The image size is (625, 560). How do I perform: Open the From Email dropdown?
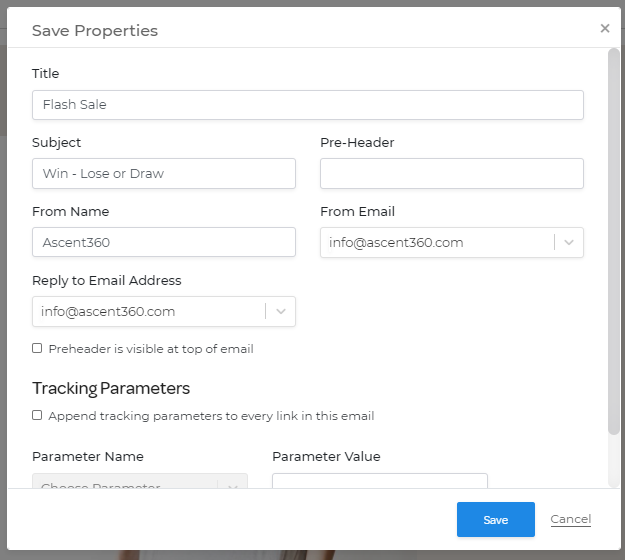click(452, 242)
